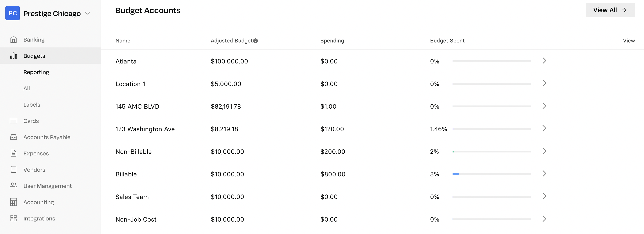Select the All submenu item

click(27, 89)
